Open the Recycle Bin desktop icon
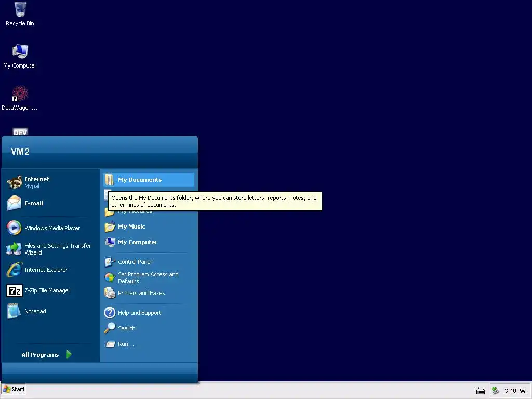 20,9
